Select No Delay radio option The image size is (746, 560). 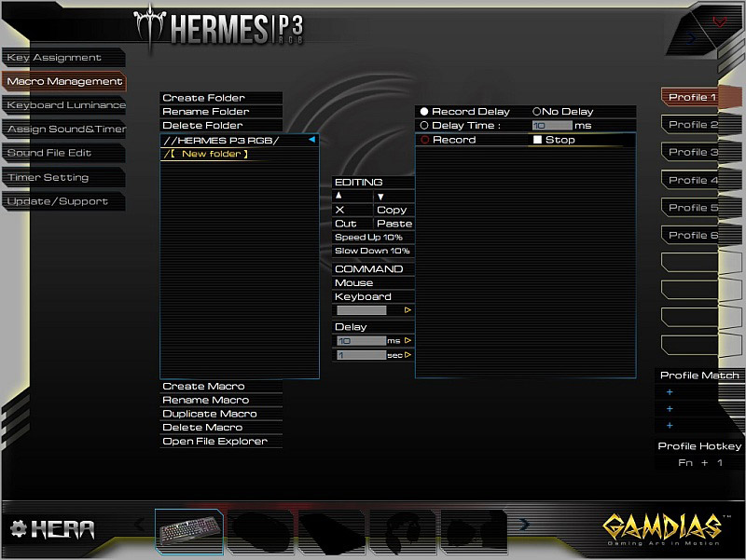(537, 112)
